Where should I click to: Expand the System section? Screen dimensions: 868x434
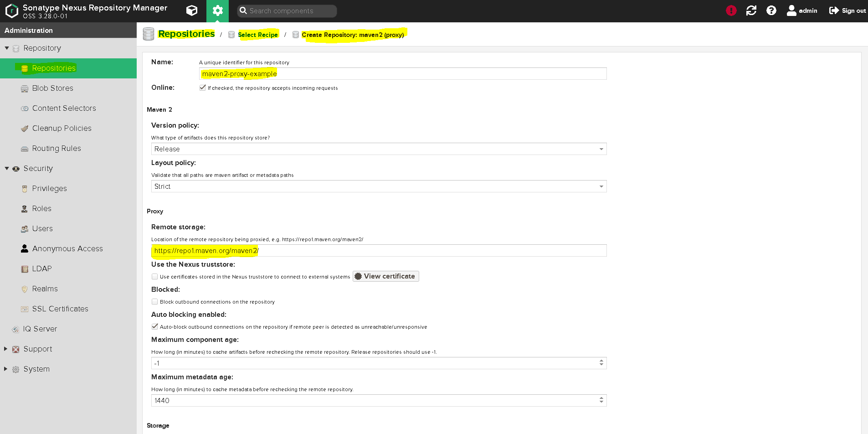[x=5, y=369]
